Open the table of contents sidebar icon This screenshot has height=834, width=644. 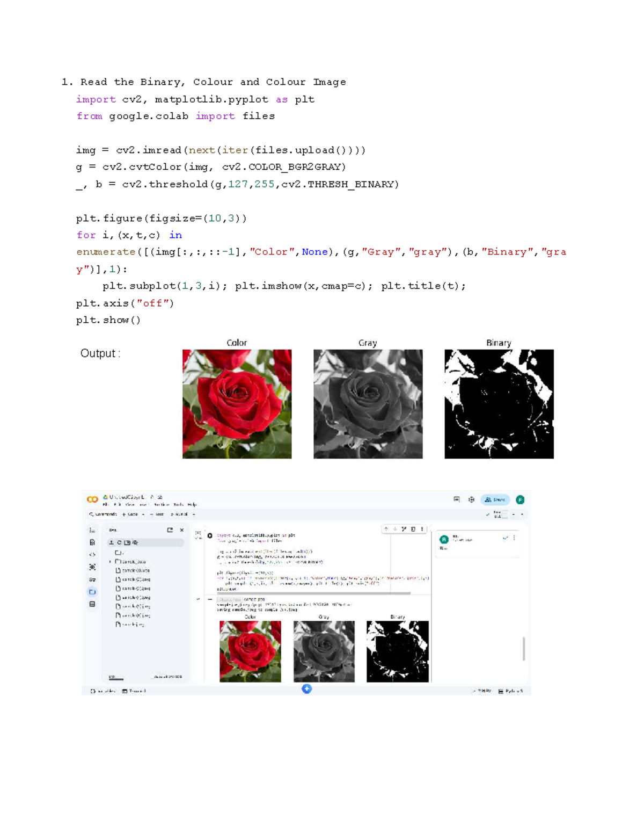pyautogui.click(x=92, y=530)
